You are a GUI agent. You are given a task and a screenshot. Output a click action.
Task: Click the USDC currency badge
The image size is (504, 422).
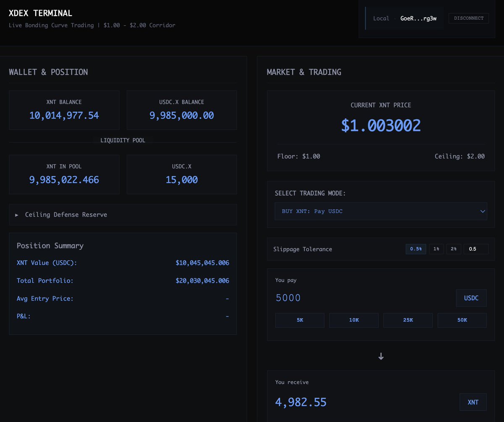[x=471, y=298]
